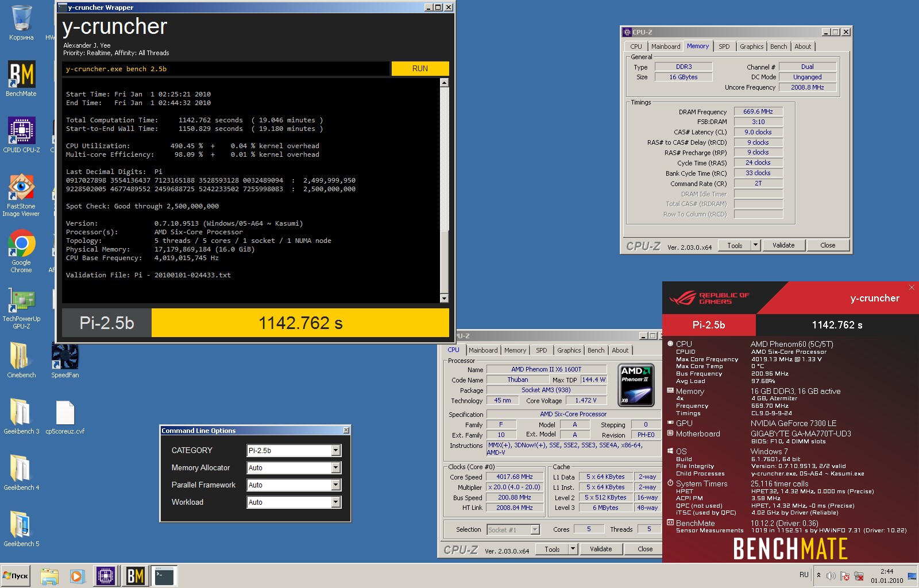This screenshot has height=588, width=919.
Task: Open Bench tab in top CPU-Z window
Action: (x=778, y=47)
